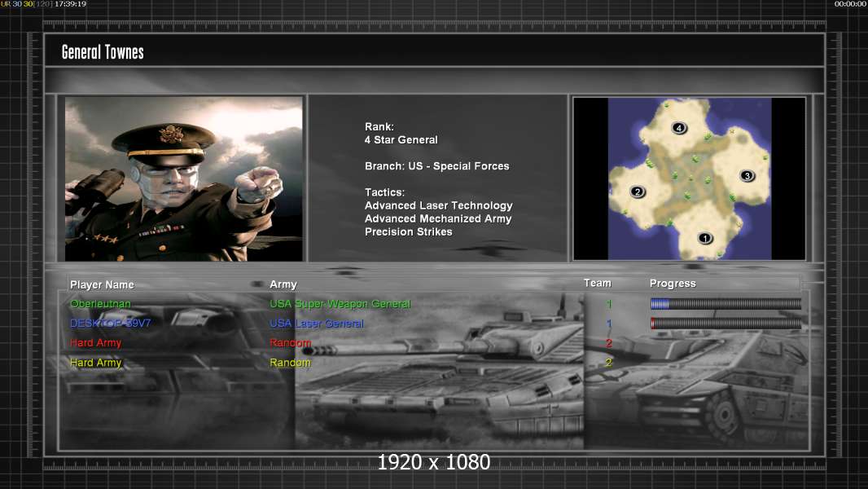Click the Rank: label
Screen dimensions: 868x489
click(x=379, y=127)
